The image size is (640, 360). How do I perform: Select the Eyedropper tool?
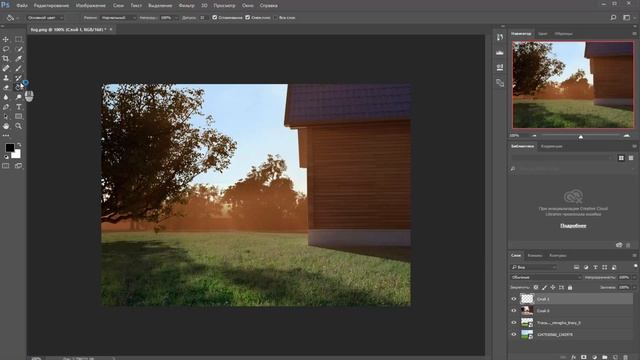click(x=18, y=58)
